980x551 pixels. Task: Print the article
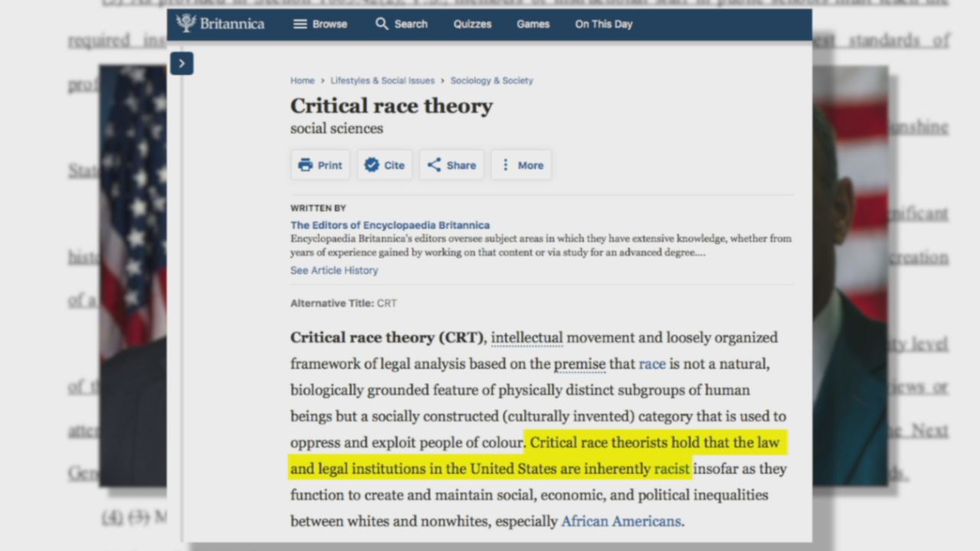(x=320, y=165)
